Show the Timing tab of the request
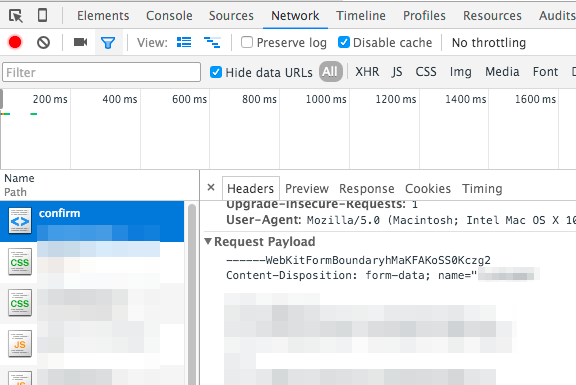576x385 pixels. pyautogui.click(x=482, y=188)
